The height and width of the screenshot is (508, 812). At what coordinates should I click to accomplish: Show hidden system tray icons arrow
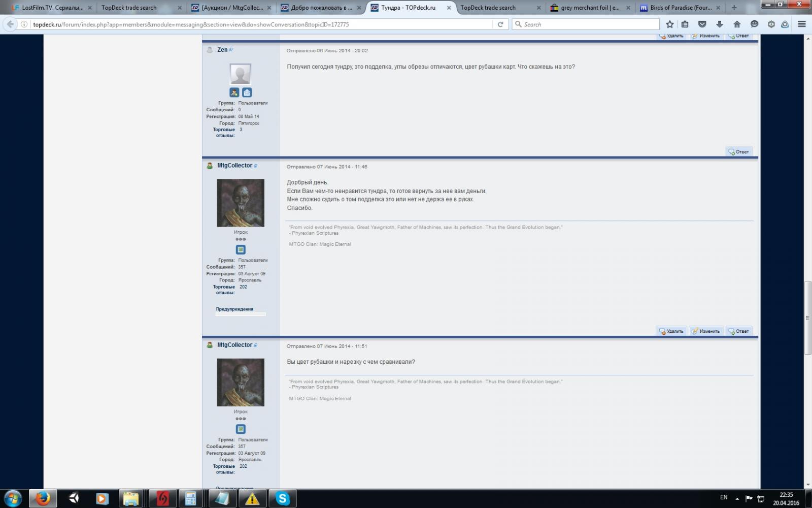tap(737, 499)
